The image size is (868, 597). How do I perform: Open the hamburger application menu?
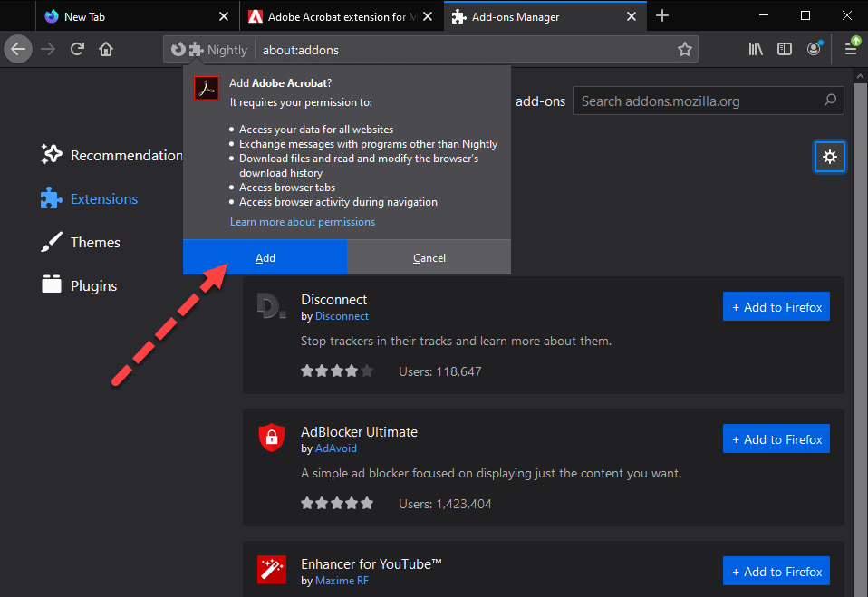(852, 49)
